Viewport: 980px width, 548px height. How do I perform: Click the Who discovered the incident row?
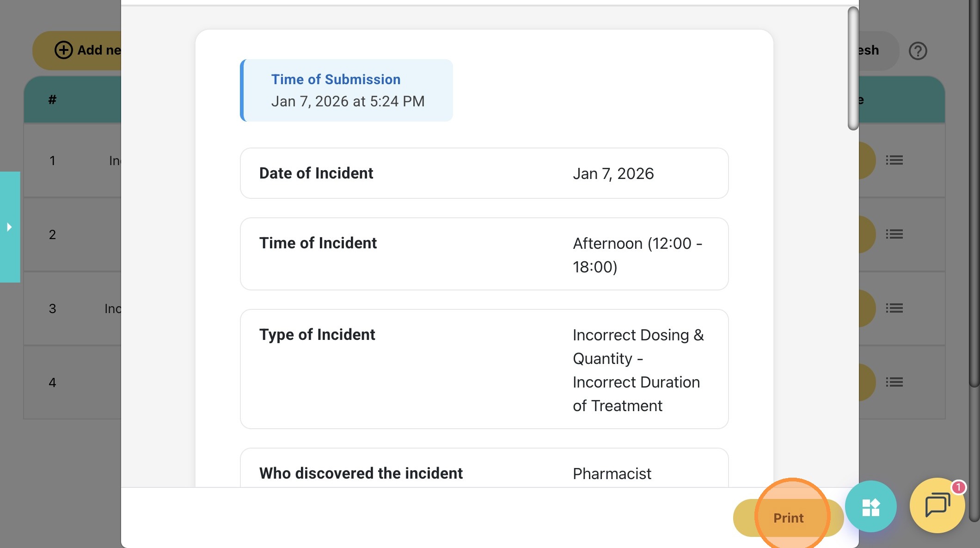point(484,473)
